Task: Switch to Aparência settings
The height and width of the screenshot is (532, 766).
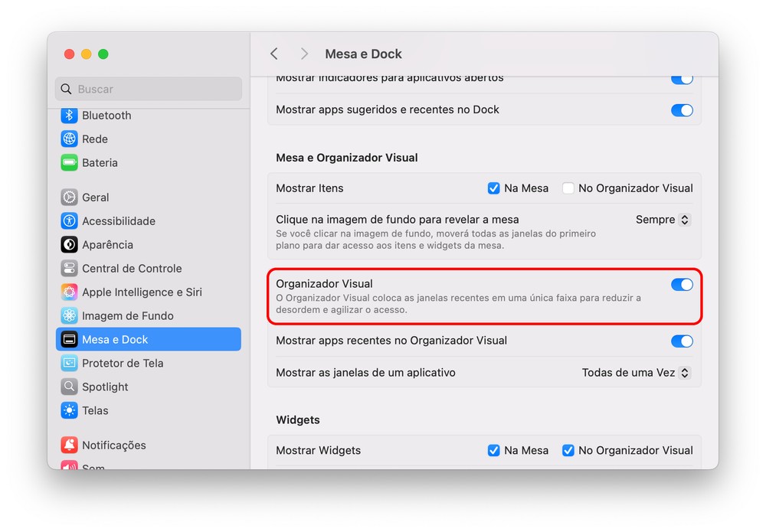Action: click(x=148, y=244)
